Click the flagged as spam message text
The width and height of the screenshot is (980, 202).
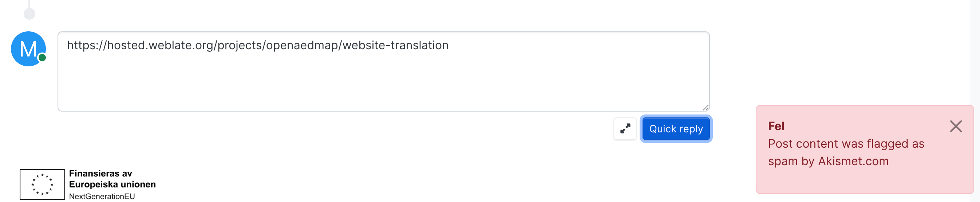pos(846,144)
